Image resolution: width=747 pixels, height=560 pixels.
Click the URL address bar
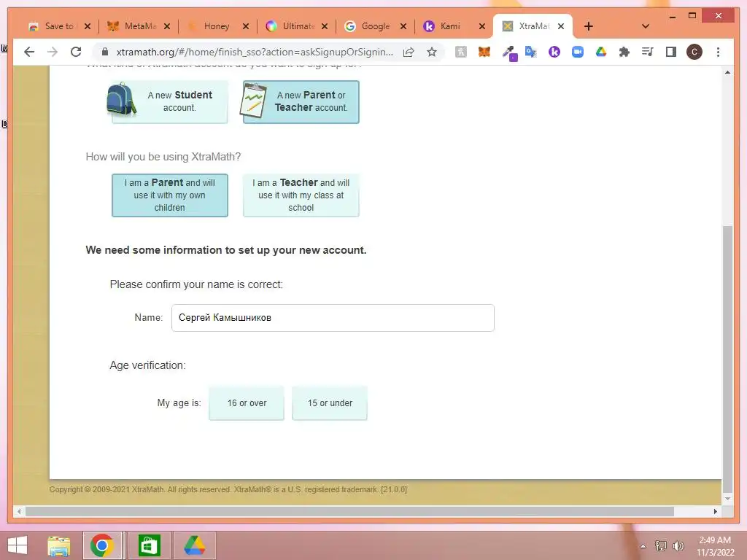click(255, 52)
